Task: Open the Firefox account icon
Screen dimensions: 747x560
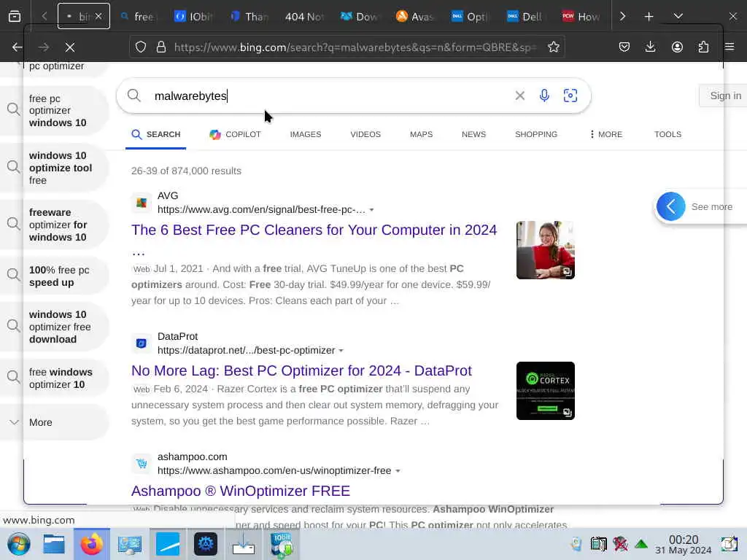Action: pyautogui.click(x=677, y=47)
